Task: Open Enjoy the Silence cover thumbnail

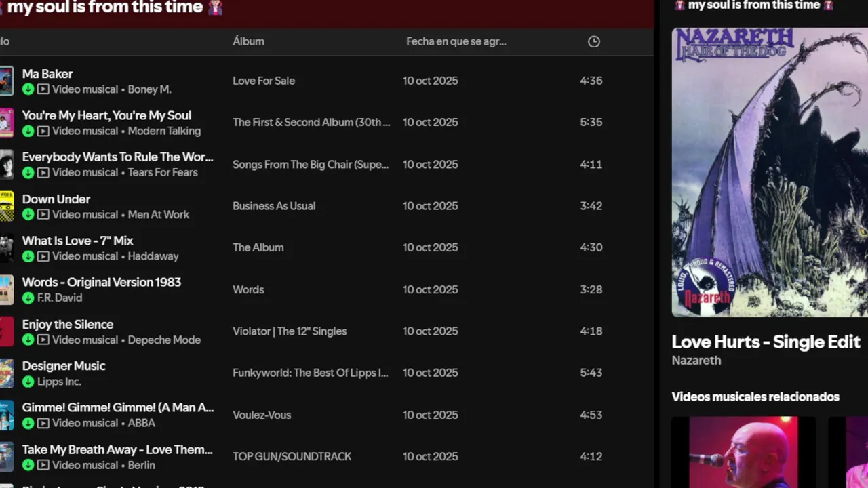Action: coord(6,331)
